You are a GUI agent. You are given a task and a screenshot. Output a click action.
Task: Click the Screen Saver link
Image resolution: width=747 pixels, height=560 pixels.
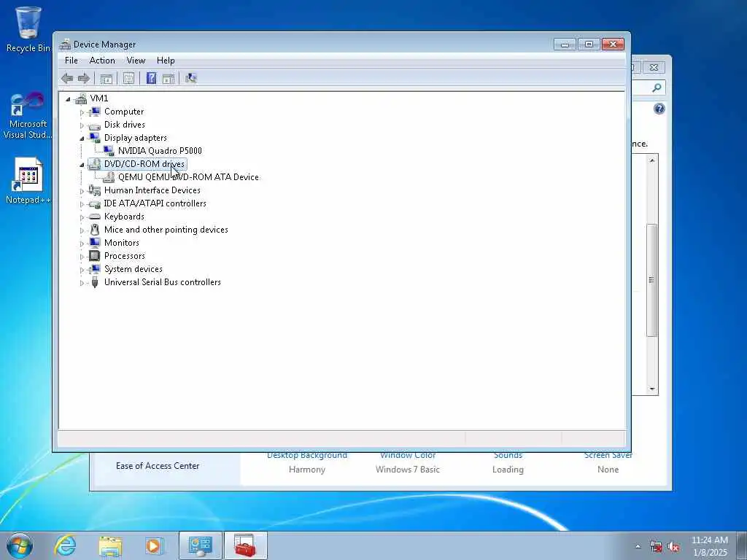[608, 456]
